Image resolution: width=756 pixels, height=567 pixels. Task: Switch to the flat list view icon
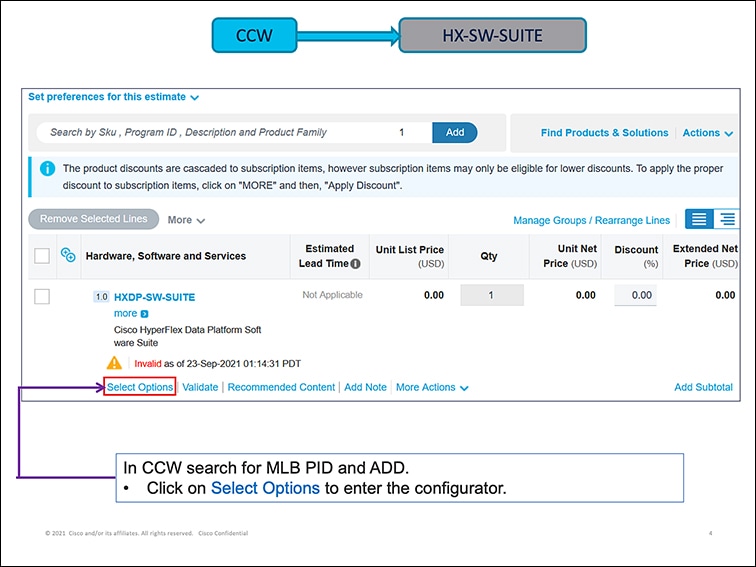(x=699, y=219)
